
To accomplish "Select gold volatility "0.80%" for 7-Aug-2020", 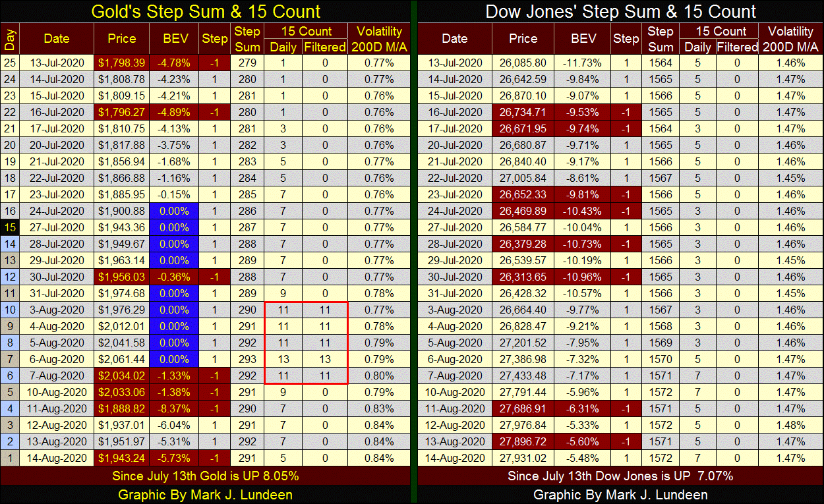I will coord(379,376).
